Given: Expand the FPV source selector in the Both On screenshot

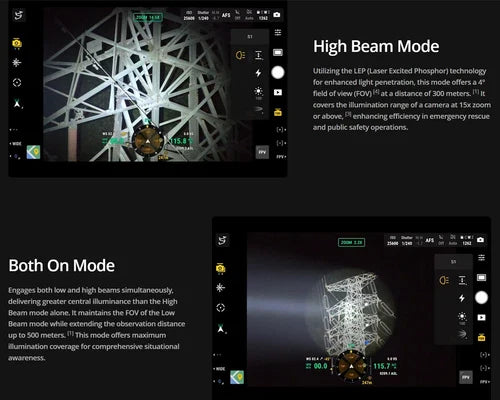Looking at the screenshot, I should [x=484, y=382].
